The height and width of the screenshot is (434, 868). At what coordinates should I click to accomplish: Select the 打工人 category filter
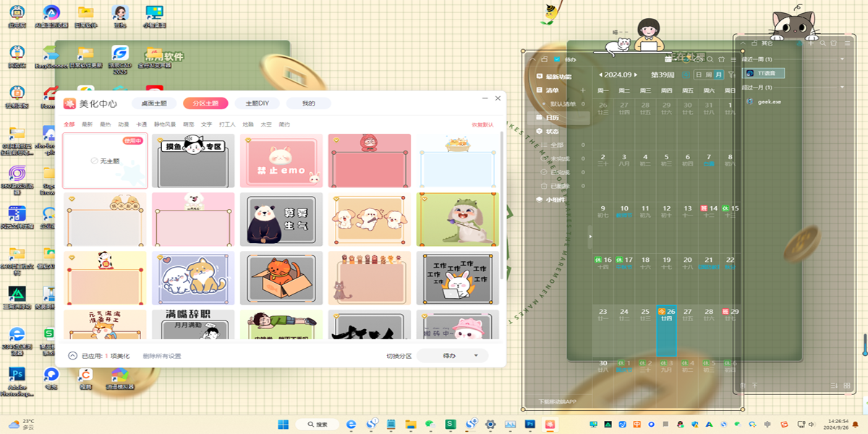pos(227,124)
